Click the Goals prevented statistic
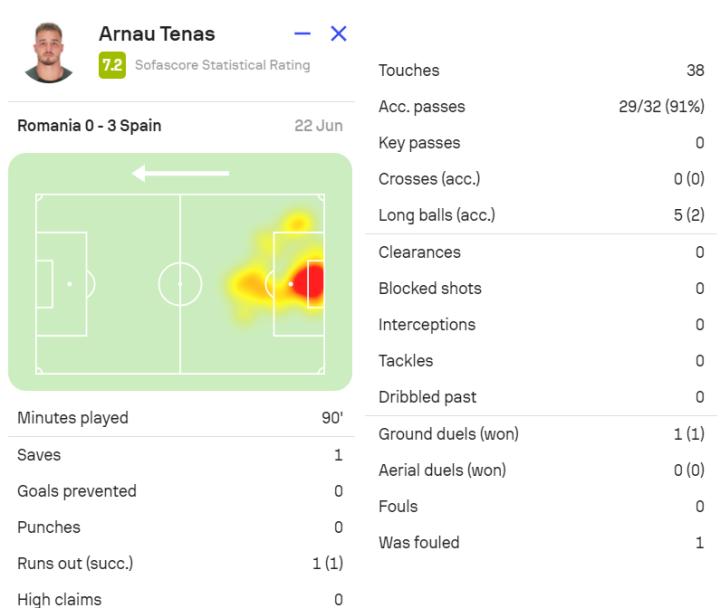720x608 pixels. pos(180,491)
